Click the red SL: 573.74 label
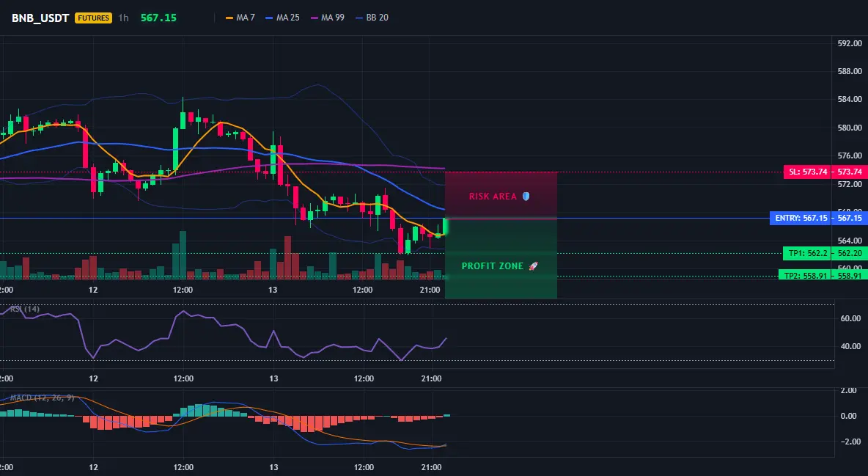This screenshot has width=868, height=476. coord(806,172)
